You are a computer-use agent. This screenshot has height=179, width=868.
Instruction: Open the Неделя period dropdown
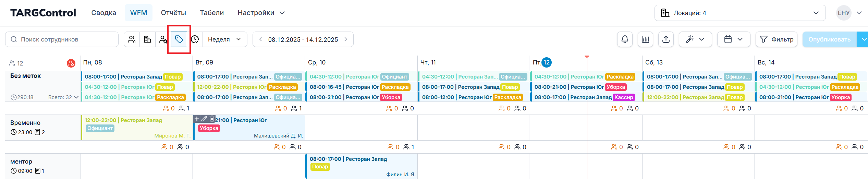pos(225,39)
